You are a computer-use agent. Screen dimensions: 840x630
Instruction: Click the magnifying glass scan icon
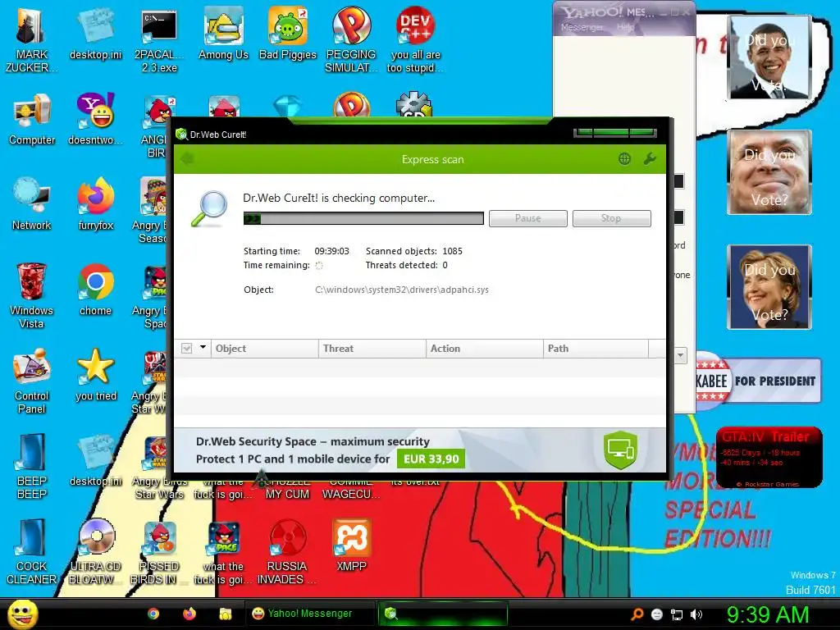(209, 208)
